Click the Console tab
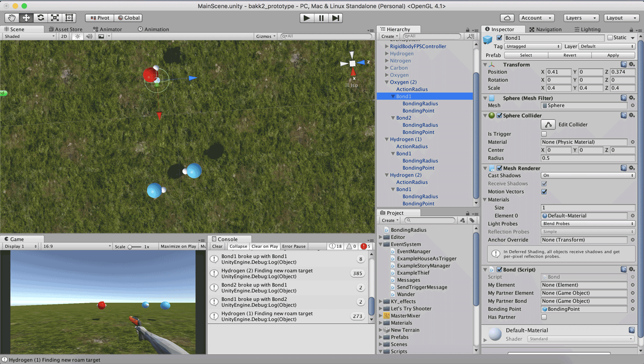The width and height of the screenshot is (644, 364). click(x=229, y=239)
